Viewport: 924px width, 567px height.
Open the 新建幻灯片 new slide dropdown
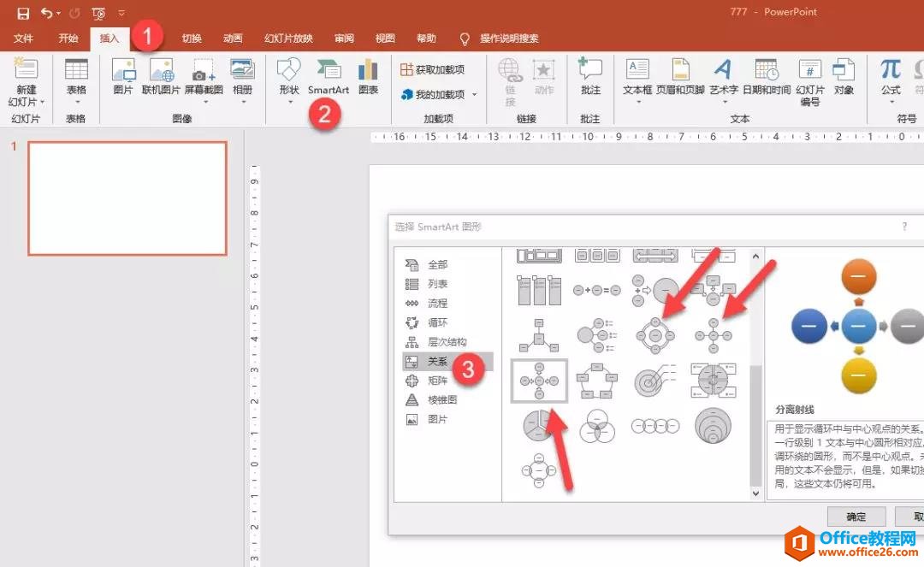point(26,102)
